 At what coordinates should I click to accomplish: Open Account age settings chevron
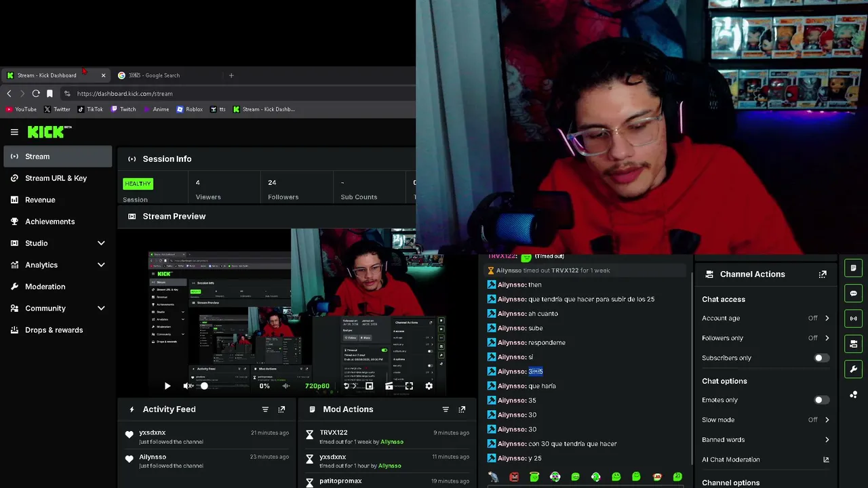click(x=827, y=318)
